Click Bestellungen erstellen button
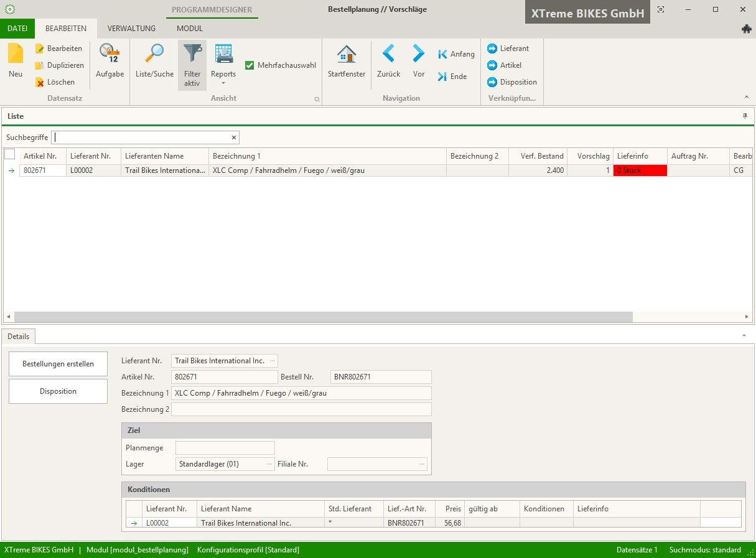Image resolution: width=756 pixels, height=558 pixels. (x=58, y=364)
